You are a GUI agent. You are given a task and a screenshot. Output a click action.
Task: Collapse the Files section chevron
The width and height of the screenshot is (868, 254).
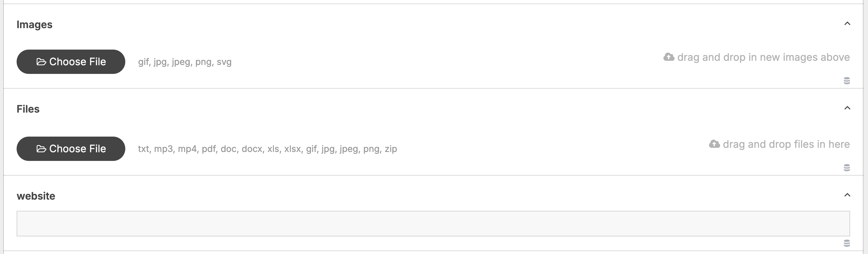click(x=847, y=108)
